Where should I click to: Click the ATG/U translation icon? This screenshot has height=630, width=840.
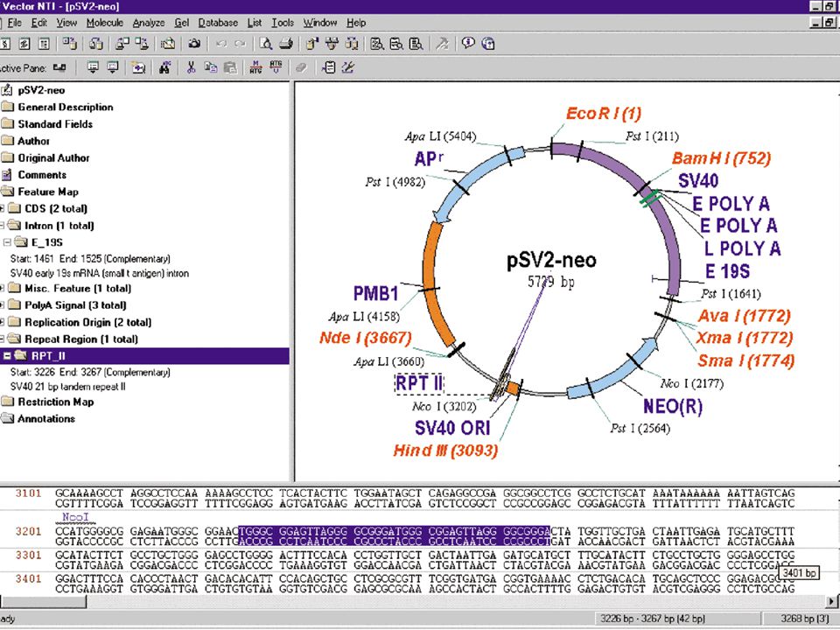coord(276,67)
